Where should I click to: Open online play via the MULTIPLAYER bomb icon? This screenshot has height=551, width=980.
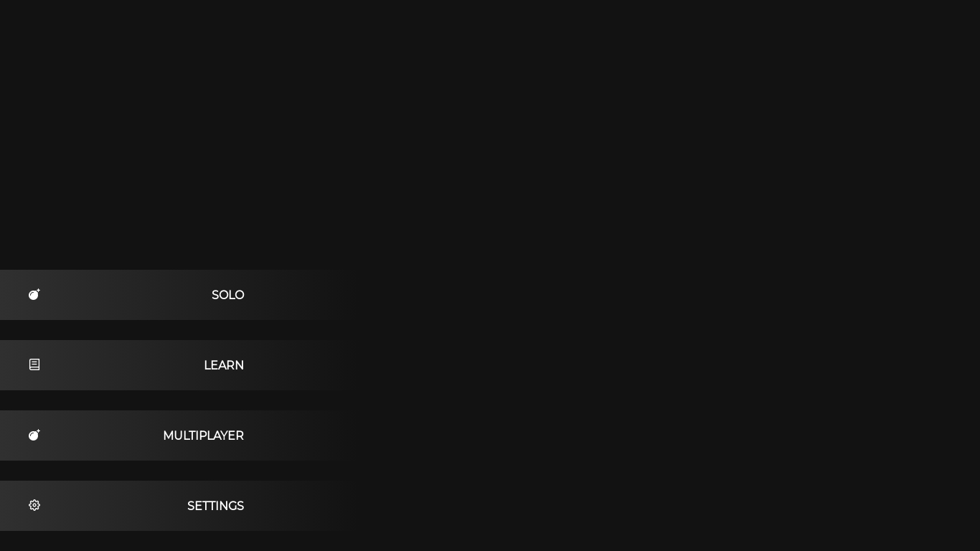(34, 435)
